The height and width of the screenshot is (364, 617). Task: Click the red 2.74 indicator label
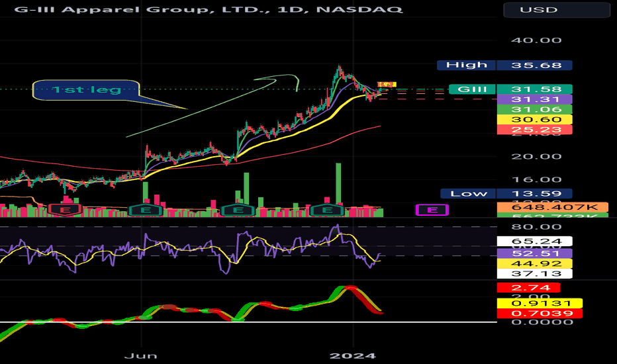pos(528,288)
